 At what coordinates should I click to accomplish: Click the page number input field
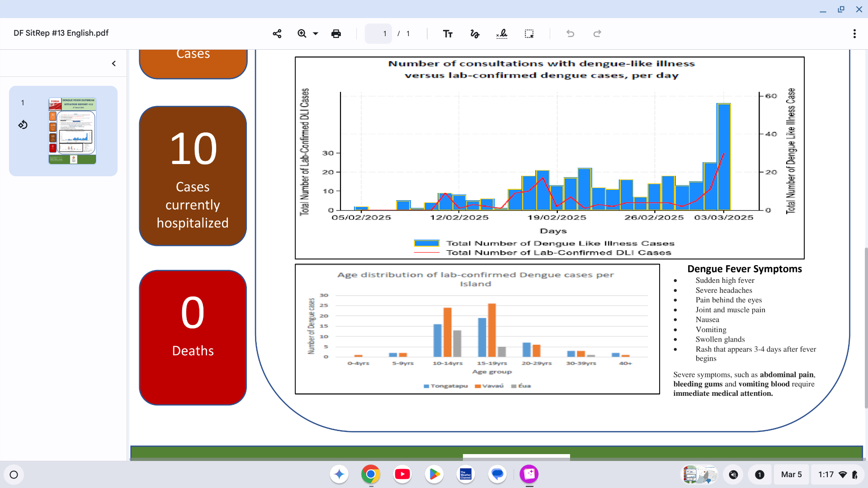pos(378,34)
